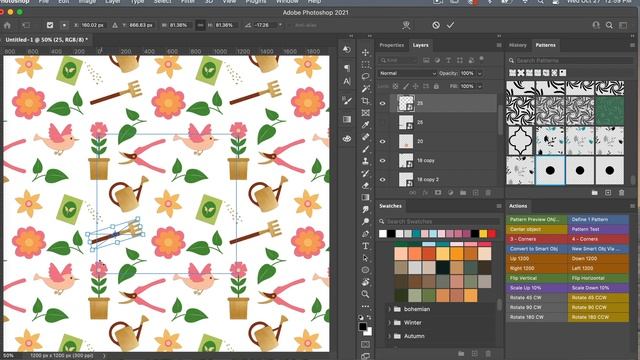Run the Convert to Smart Obj action
Viewport: 640px width, 360px height.
537,249
